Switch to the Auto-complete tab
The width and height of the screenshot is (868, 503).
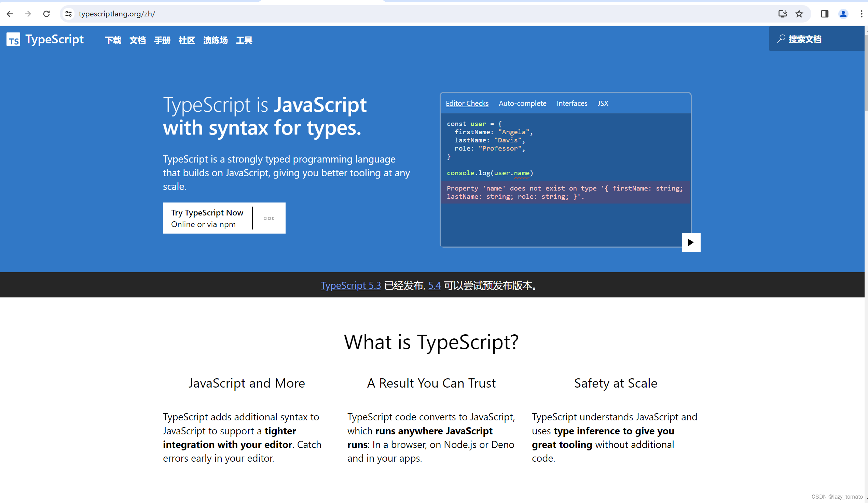522,103
